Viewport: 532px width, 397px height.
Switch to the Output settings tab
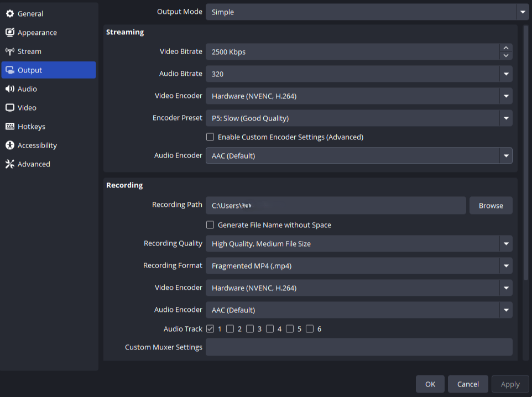click(x=48, y=70)
